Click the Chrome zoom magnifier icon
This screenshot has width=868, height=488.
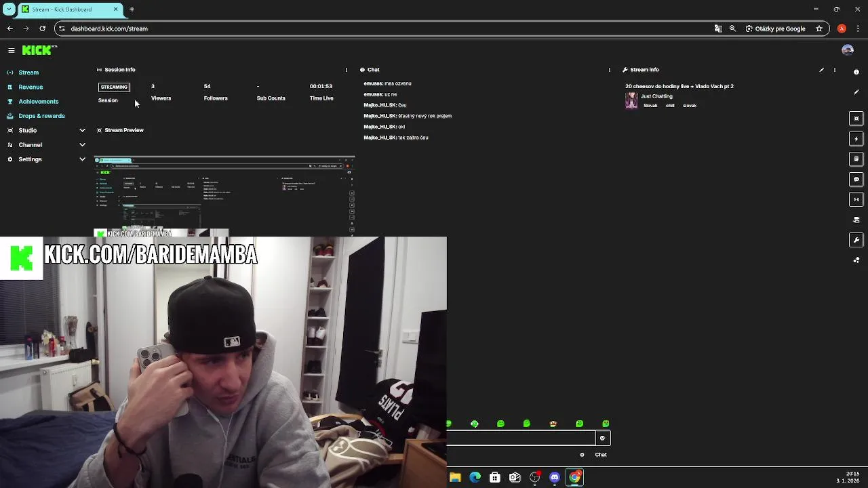732,28
